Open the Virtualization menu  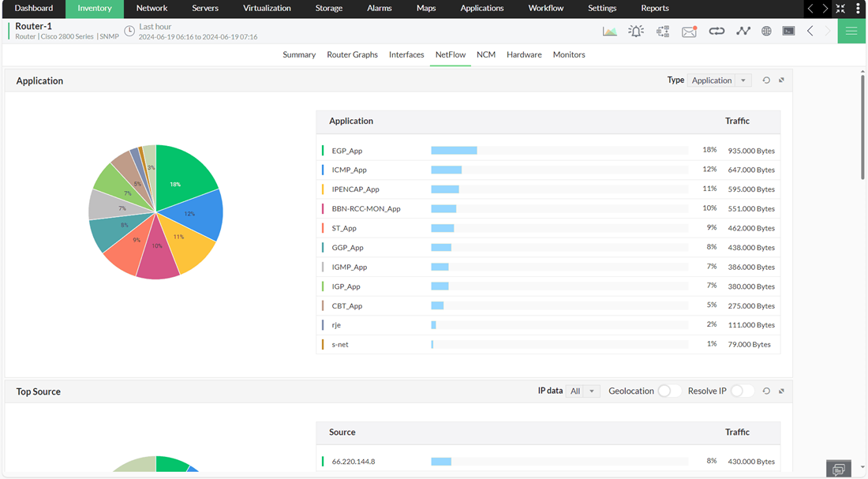click(267, 9)
